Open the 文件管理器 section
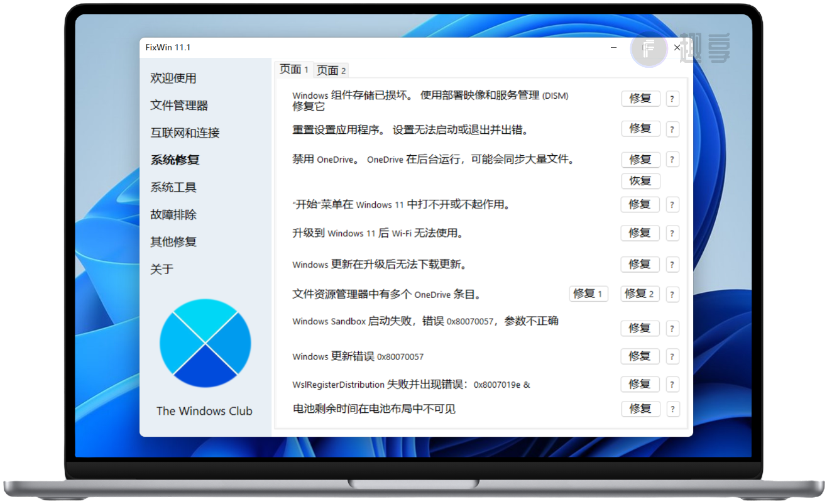 [x=179, y=106]
